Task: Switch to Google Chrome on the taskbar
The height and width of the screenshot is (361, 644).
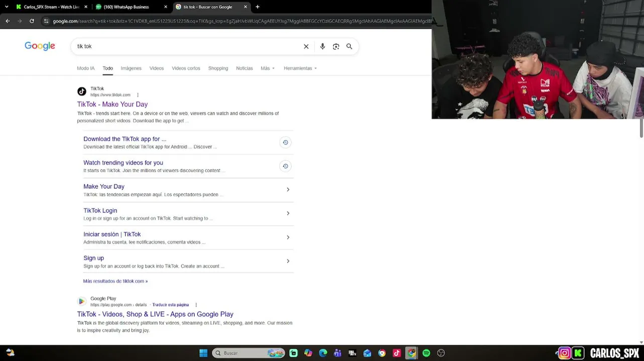Action: point(412,353)
